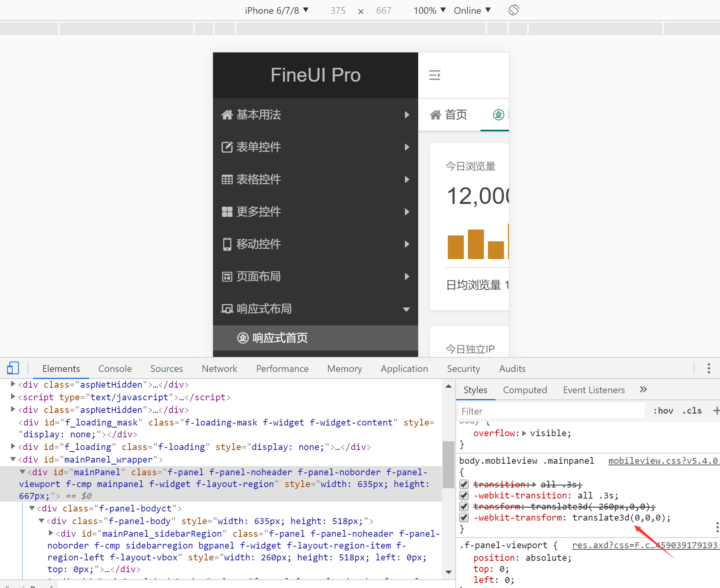Viewport: 720px width, 588px height.
Task: Open mobileview.css source link
Action: [664, 461]
